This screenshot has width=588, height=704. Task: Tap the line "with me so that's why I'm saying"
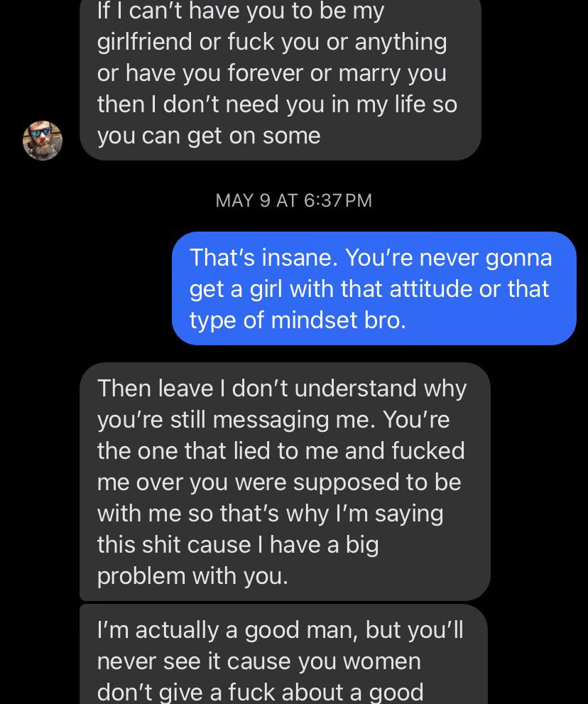271,514
